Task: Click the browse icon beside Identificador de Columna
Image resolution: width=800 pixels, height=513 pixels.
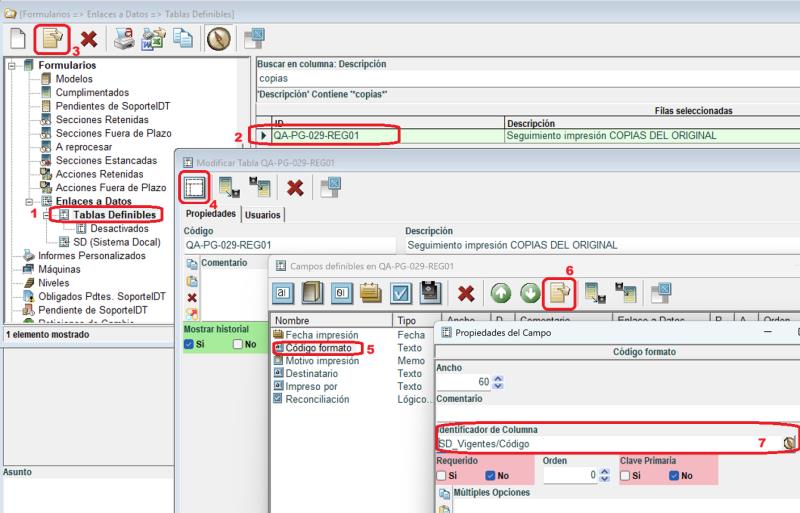Action: (789, 442)
